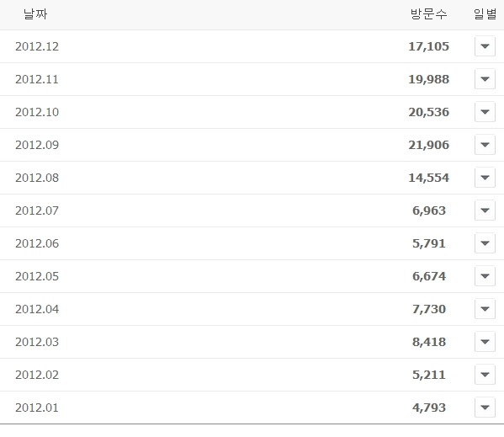Expand the 2012.05 daily details
Screen dimensions: 504x437
[x=485, y=276]
